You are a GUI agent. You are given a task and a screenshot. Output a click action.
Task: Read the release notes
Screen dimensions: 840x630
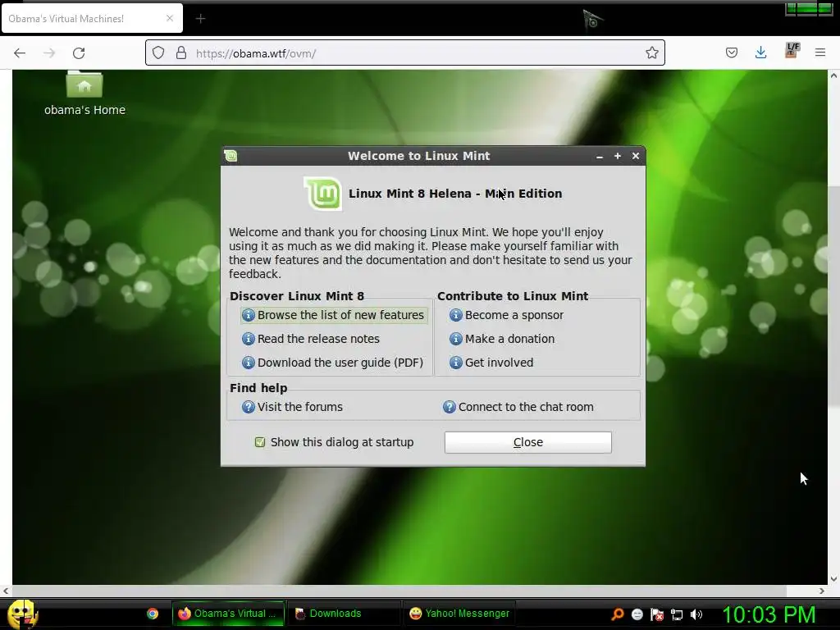pyautogui.click(x=311, y=339)
